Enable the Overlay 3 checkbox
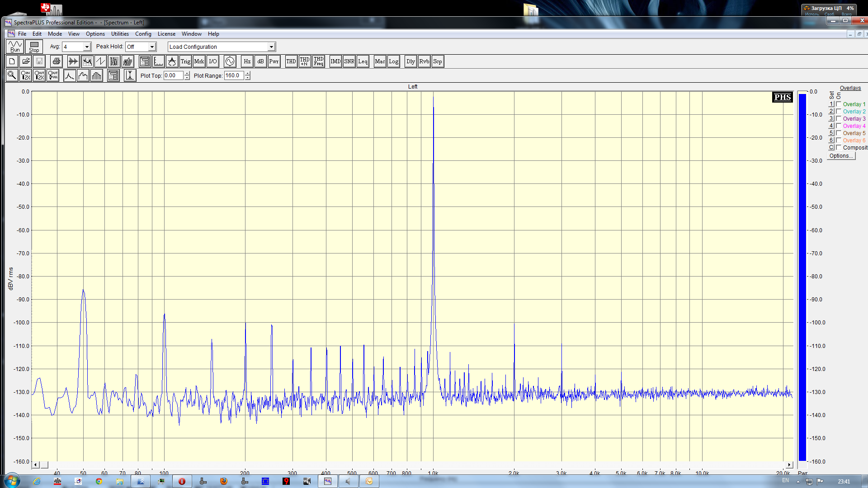868x488 pixels. pos(839,118)
